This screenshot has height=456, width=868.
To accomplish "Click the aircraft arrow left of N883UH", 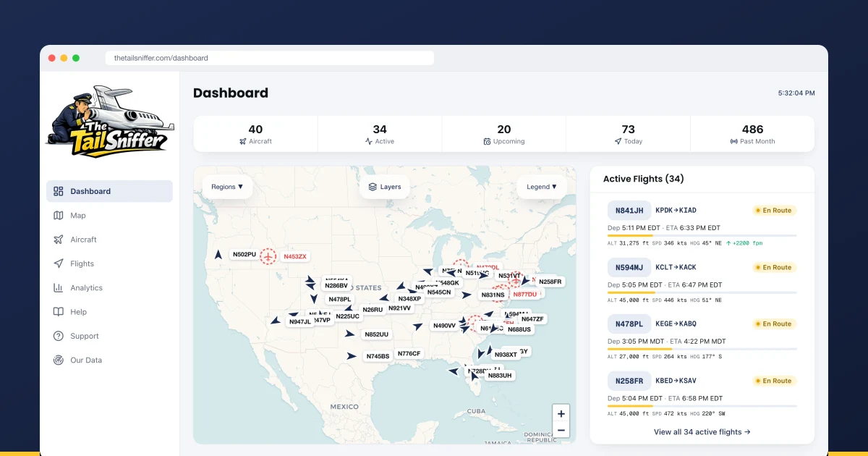I will (475, 376).
